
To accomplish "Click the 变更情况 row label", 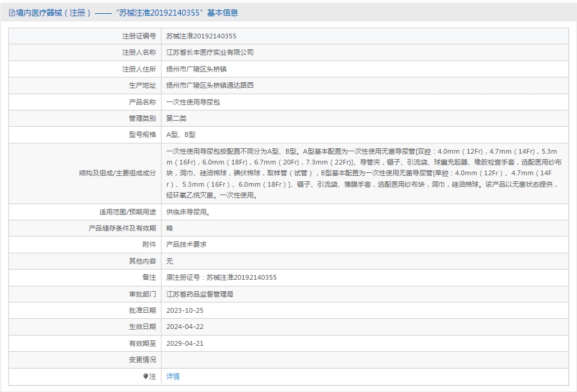I will (x=142, y=360).
